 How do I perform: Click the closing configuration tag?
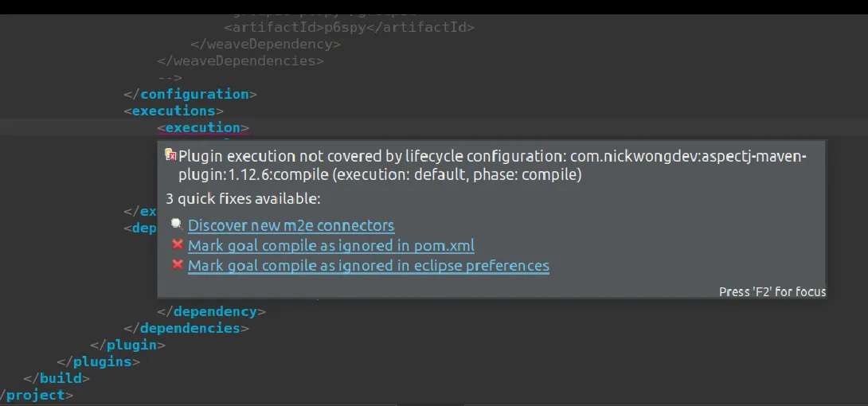(190, 94)
